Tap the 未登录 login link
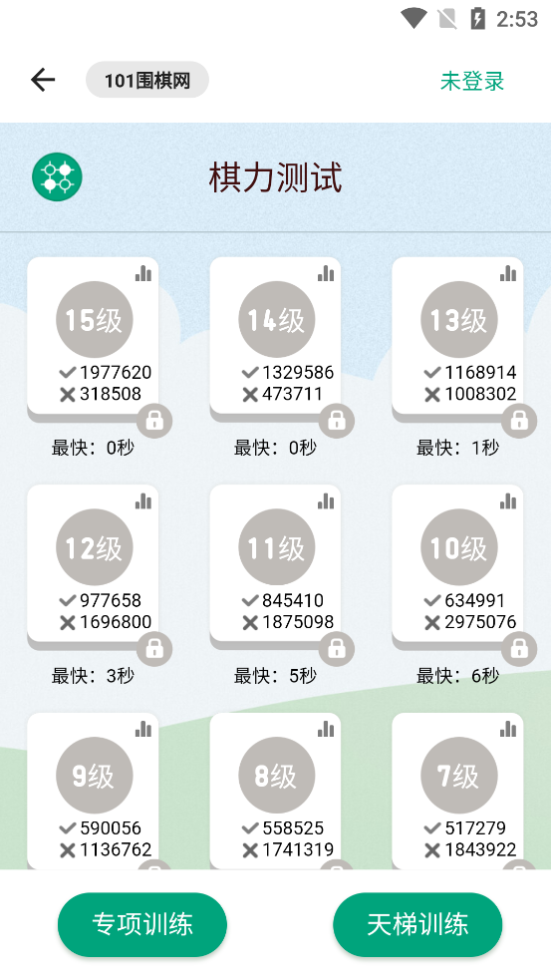Screen dimensions: 551x980 pos(471,81)
